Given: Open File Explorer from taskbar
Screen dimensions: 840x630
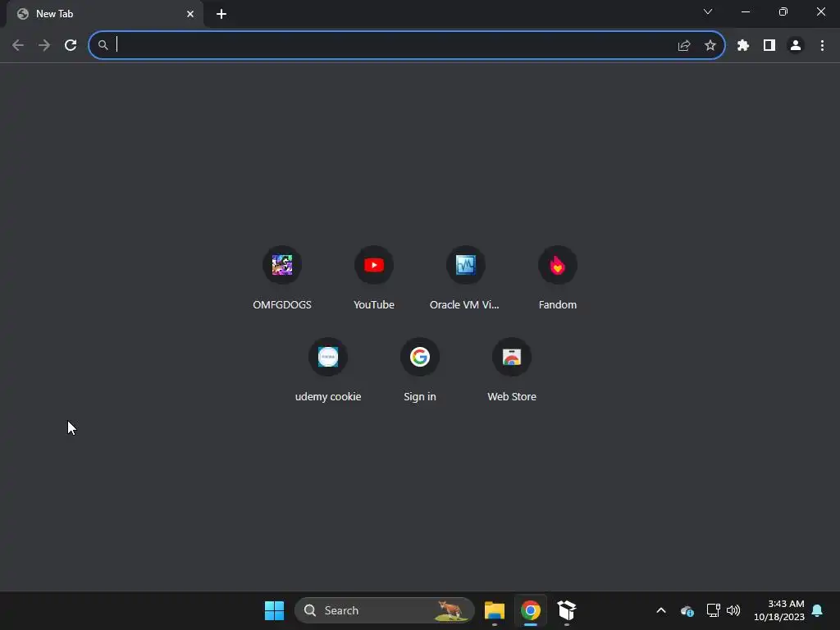Looking at the screenshot, I should coord(495,610).
